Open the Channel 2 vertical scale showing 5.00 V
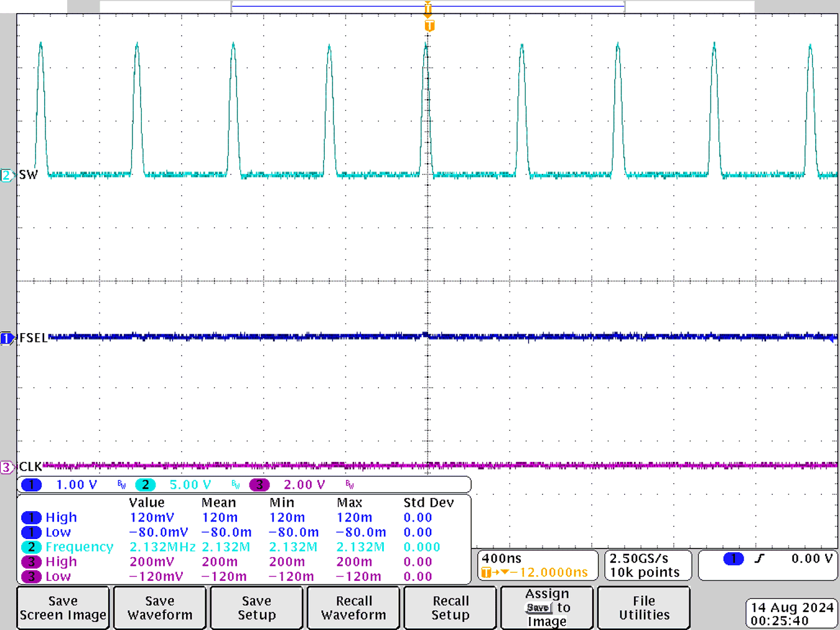The height and width of the screenshot is (630, 840). click(x=190, y=484)
